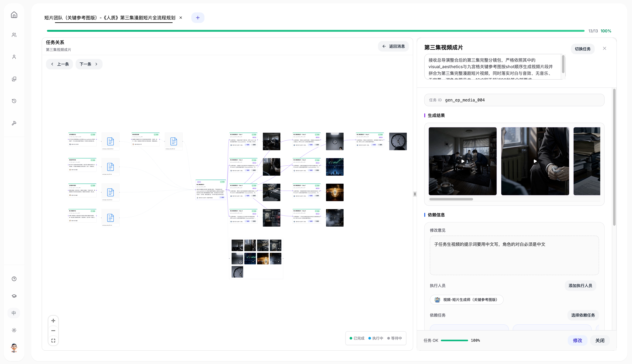Zoom in the task graph canvas
This screenshot has height=364, width=632.
click(53, 320)
